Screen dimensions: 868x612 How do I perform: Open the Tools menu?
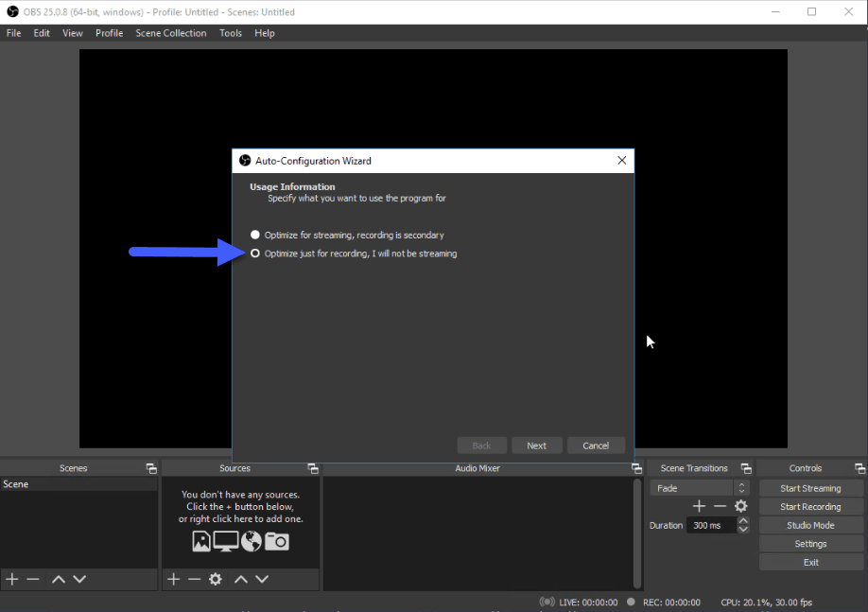pyautogui.click(x=231, y=33)
